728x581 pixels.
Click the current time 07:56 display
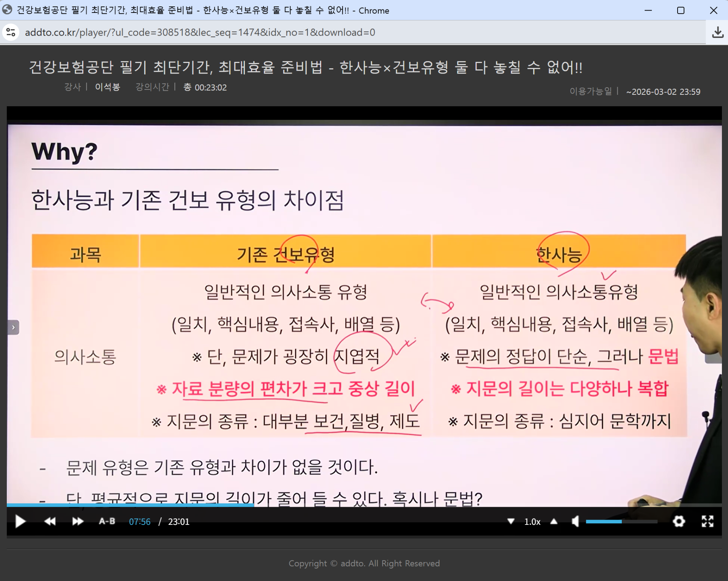pyautogui.click(x=140, y=522)
